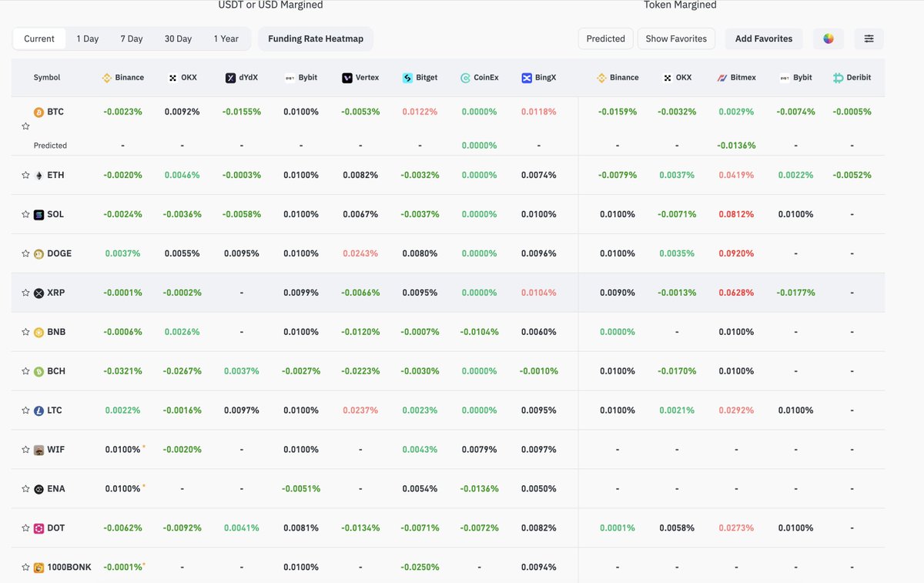
Task: Click DOGE Vertex rate 0.0243%
Action: click(360, 253)
